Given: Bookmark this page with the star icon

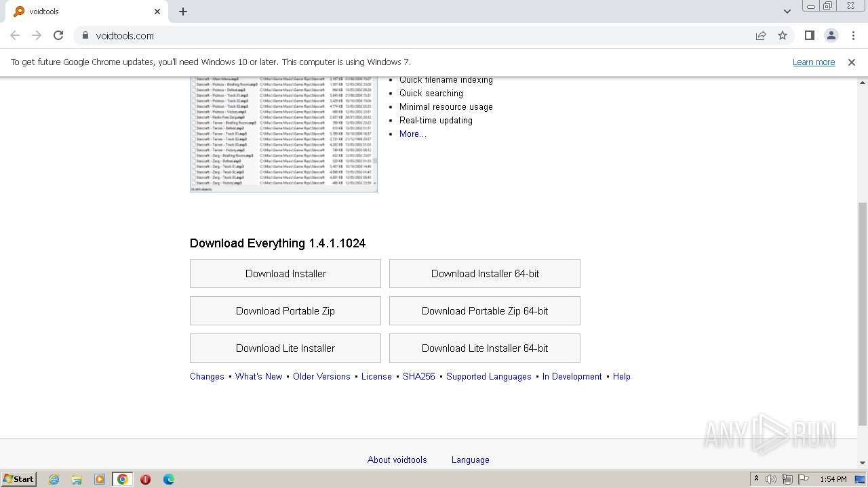Looking at the screenshot, I should [x=783, y=35].
